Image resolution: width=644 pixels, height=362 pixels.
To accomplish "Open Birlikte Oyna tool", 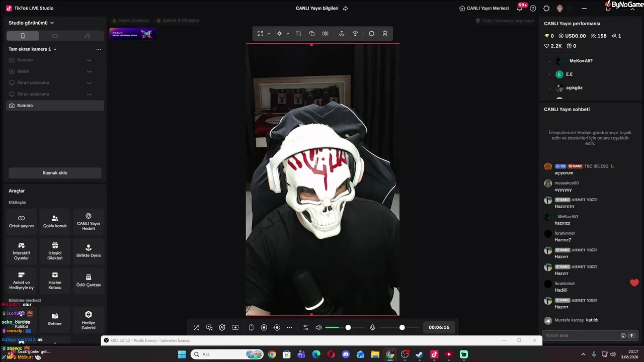I will coord(89,251).
